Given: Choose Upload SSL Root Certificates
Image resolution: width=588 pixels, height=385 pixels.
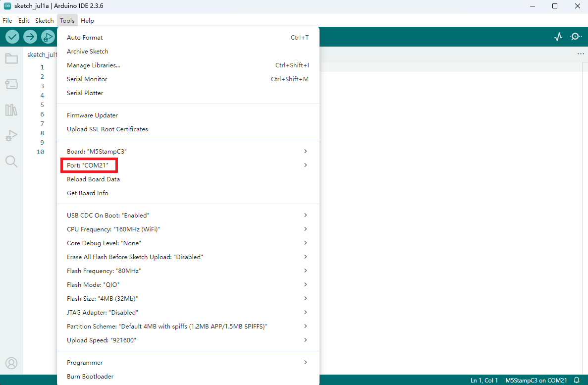Looking at the screenshot, I should click(x=188, y=129).
